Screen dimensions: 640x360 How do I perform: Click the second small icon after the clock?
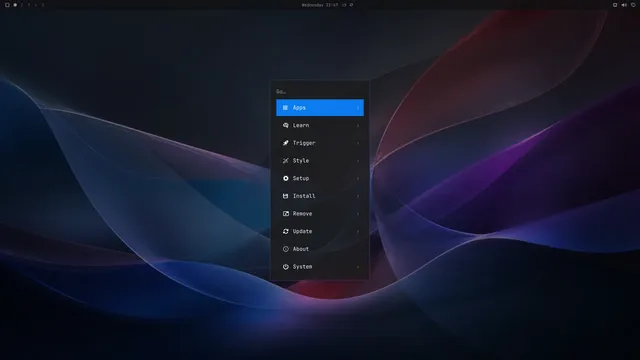tap(351, 5)
